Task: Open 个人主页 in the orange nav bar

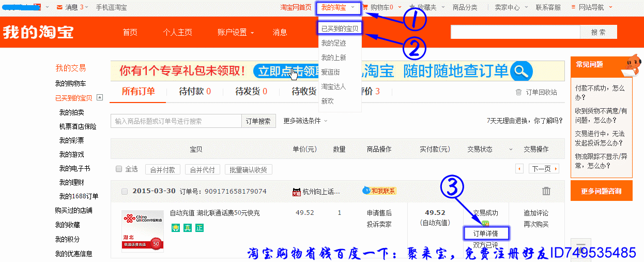Action: click(177, 32)
